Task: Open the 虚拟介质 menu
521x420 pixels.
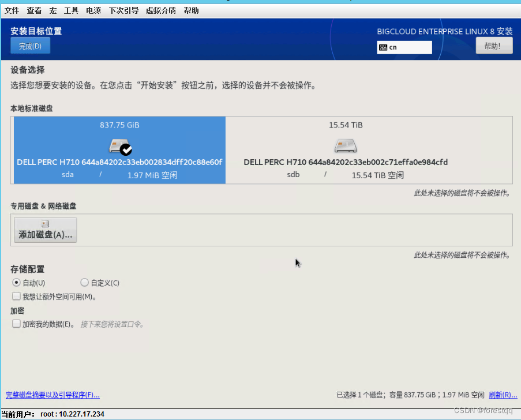Action: click(161, 10)
